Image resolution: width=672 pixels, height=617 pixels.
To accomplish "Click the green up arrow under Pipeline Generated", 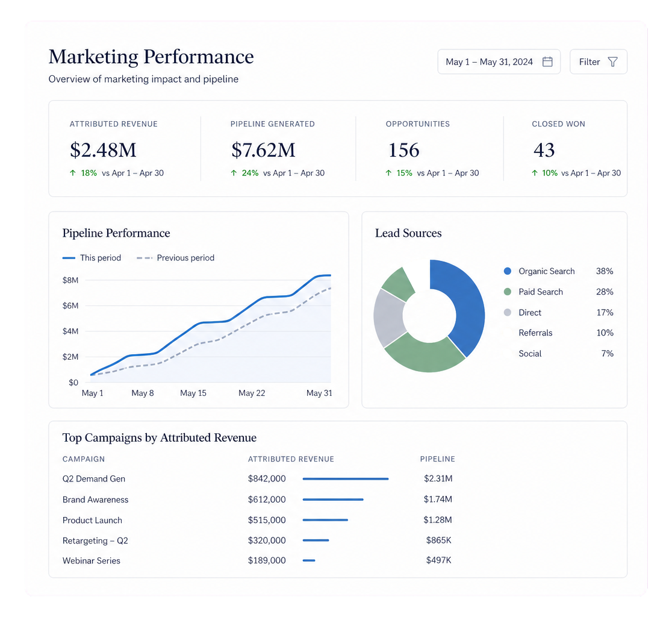I will (234, 173).
